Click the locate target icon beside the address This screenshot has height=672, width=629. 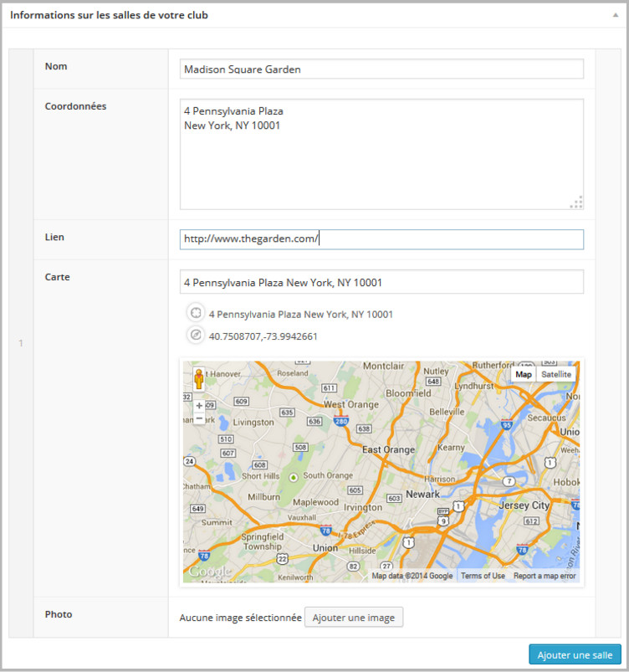click(196, 313)
